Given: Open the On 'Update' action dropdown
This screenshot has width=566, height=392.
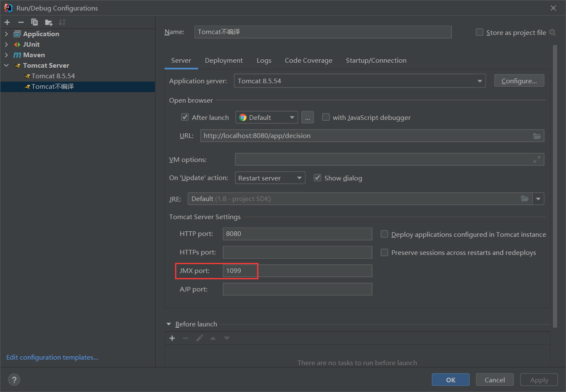Looking at the screenshot, I should (x=270, y=178).
